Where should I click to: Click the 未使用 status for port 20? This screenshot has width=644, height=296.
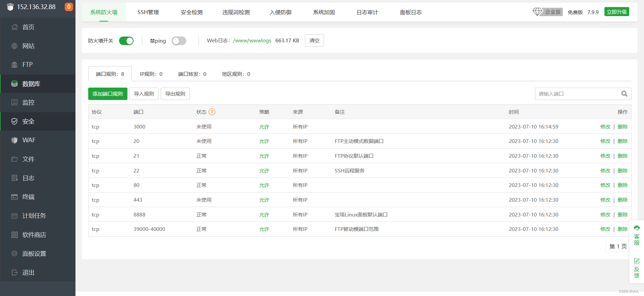(x=204, y=141)
